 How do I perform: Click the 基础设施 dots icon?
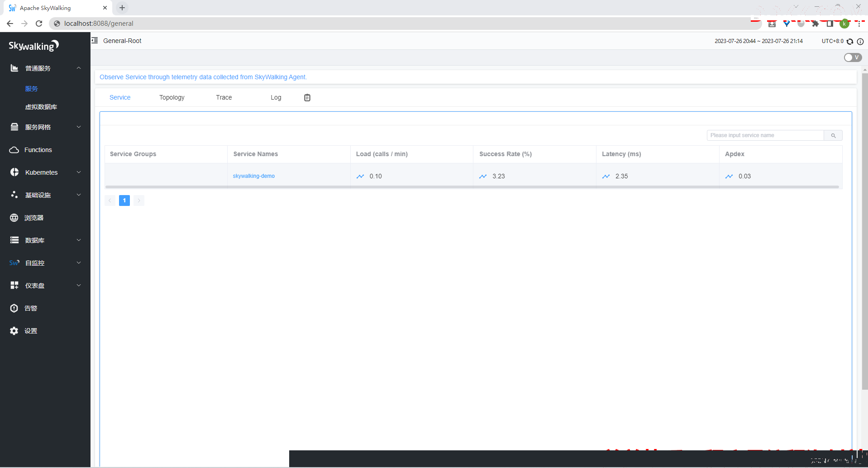[x=14, y=195]
